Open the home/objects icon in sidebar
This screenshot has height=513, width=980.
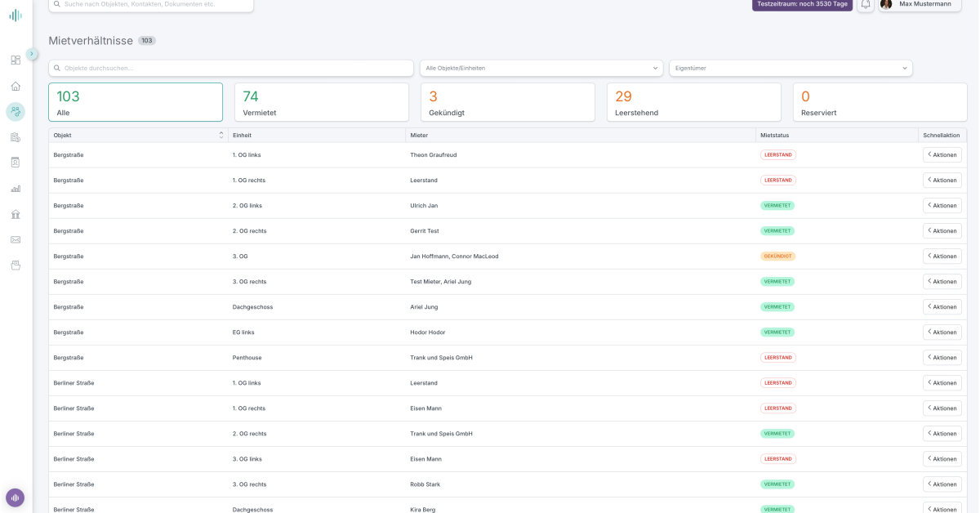point(16,86)
